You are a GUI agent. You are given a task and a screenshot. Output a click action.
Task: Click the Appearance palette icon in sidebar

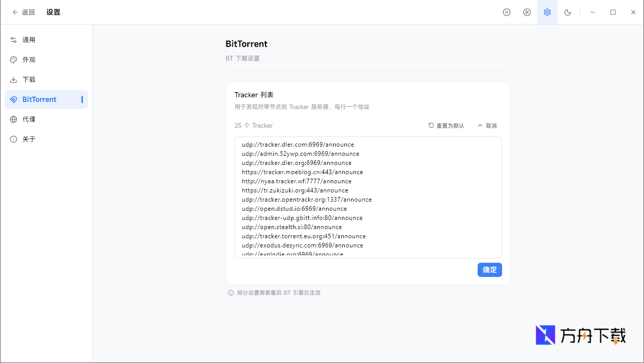(14, 60)
